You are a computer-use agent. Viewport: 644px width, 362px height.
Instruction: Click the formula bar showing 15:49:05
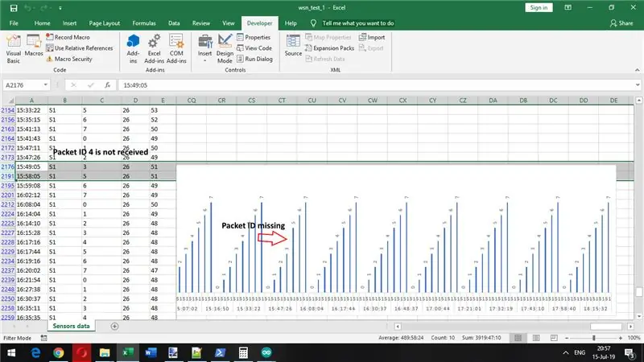click(x=376, y=85)
